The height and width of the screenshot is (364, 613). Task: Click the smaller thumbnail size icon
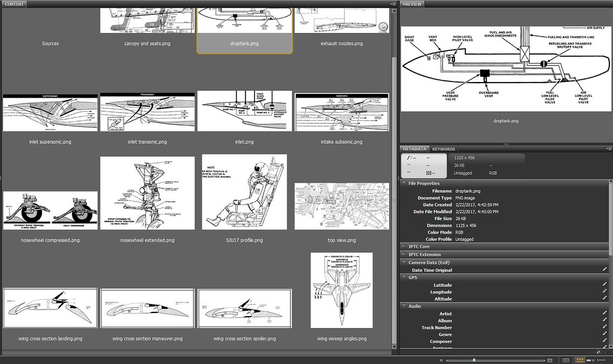441,360
